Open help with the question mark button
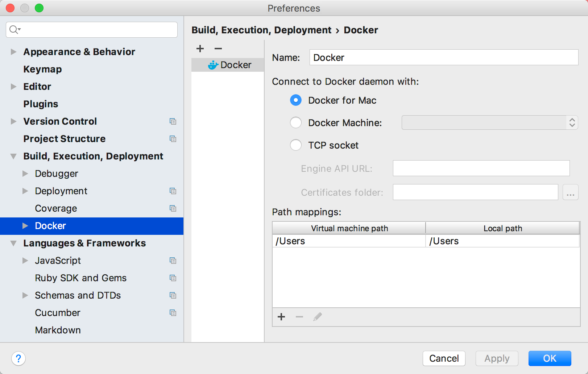The image size is (588, 374). pos(18,359)
